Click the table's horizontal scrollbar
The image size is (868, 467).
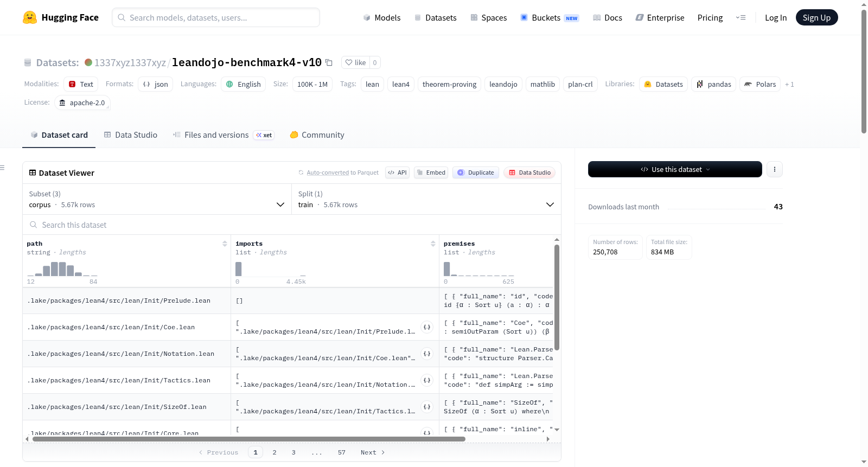249,439
